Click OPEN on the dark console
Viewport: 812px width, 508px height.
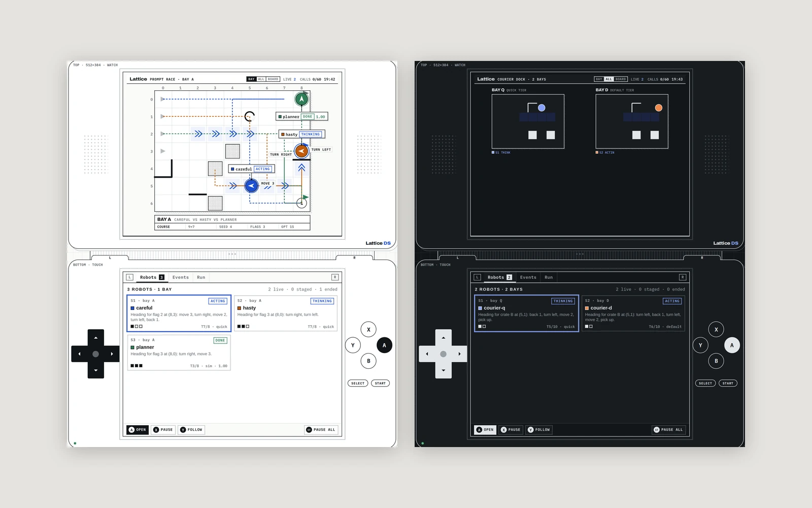point(485,430)
